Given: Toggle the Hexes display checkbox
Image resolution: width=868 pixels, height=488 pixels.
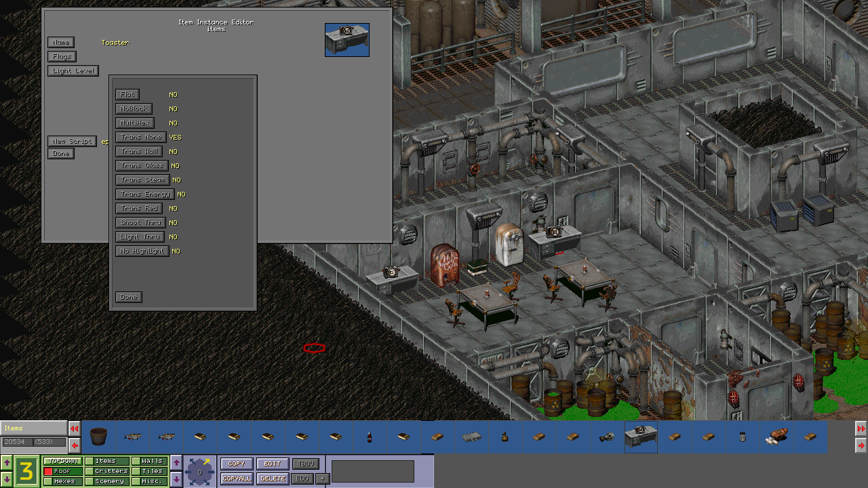Looking at the screenshot, I should [48, 481].
